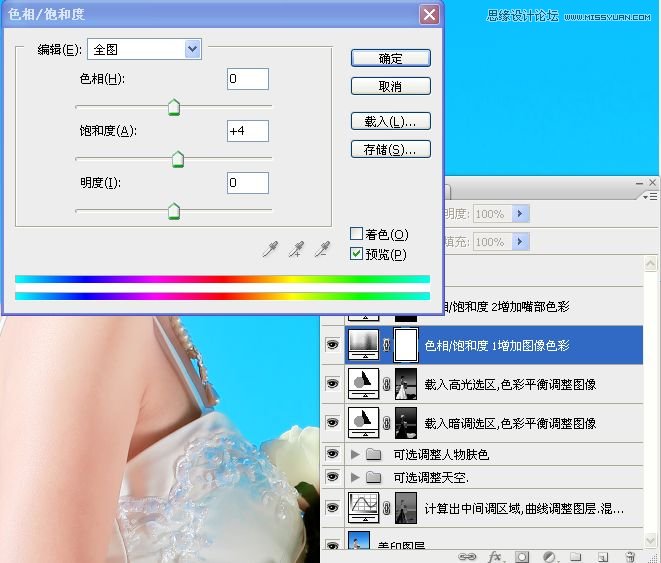Hide the 载入高光选区 color balance layer

click(333, 383)
